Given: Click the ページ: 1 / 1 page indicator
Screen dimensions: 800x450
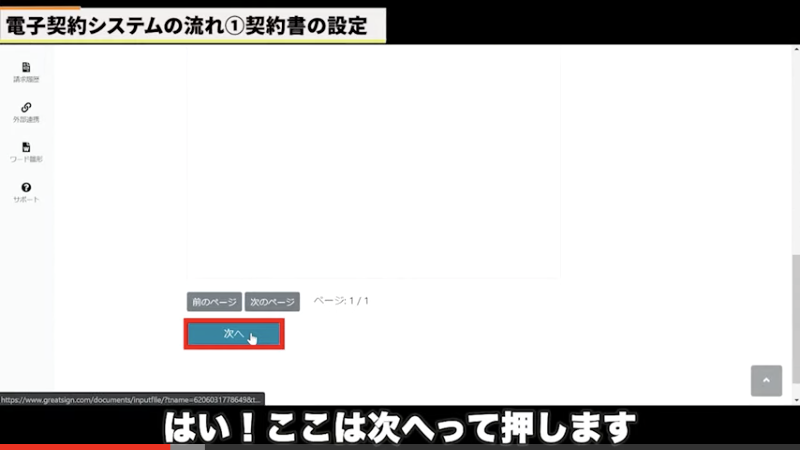Looking at the screenshot, I should [x=341, y=300].
